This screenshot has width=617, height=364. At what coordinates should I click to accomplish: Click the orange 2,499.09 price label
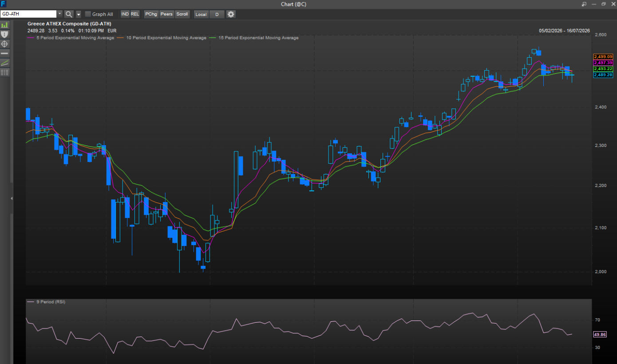(x=603, y=57)
